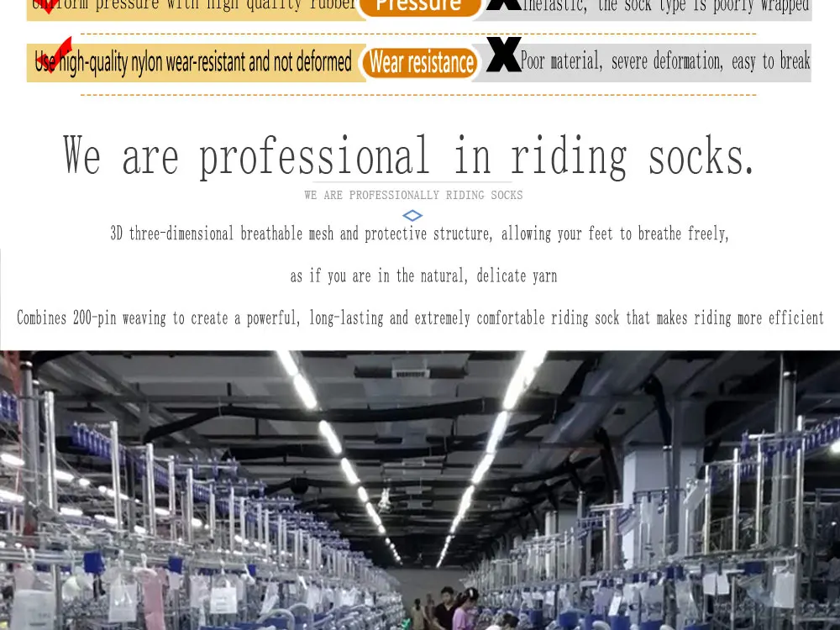
Task: Click the blue diamond divider icon
Action: (x=412, y=215)
